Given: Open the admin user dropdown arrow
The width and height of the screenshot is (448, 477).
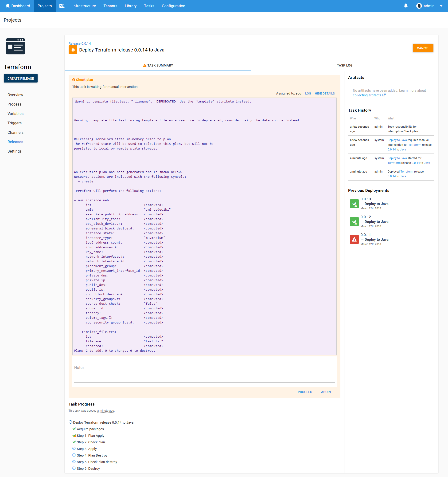Looking at the screenshot, I should [441, 6].
